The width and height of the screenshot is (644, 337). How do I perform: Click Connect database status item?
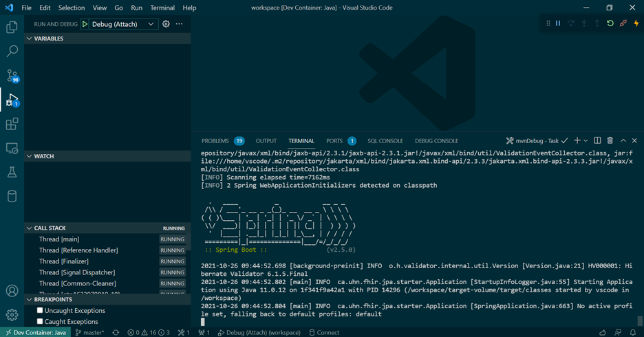[x=324, y=332]
